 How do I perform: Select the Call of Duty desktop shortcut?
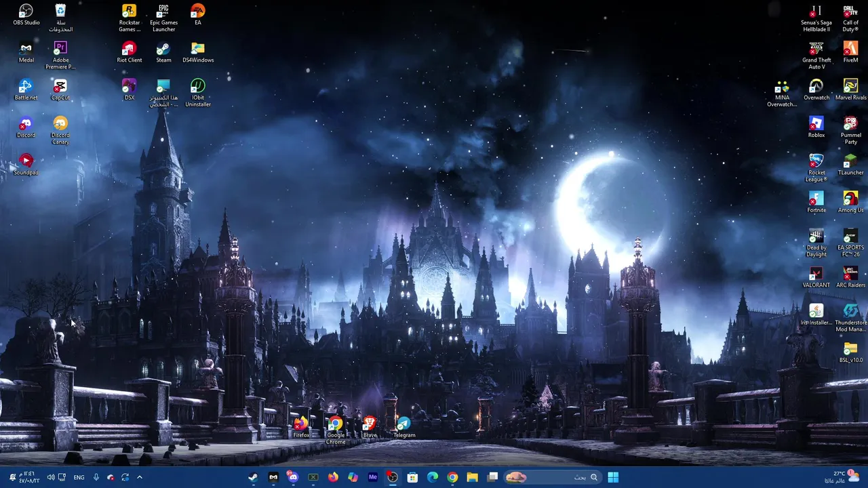850,18
